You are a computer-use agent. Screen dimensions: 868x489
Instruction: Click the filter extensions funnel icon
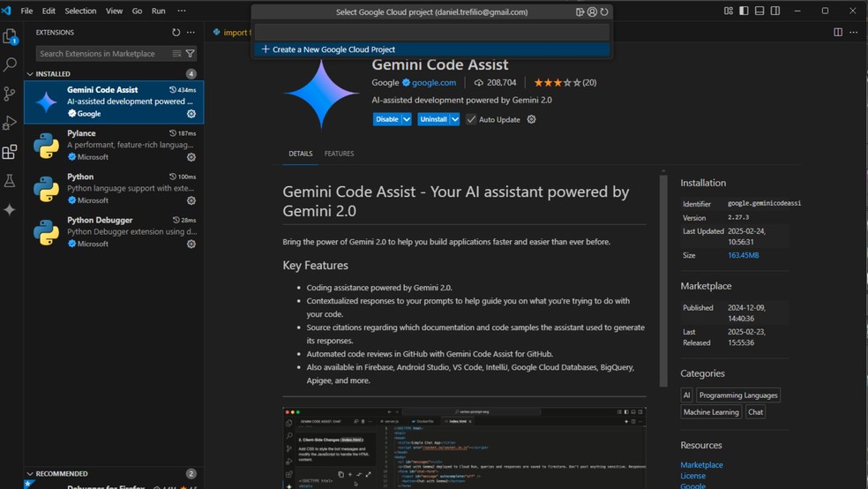[191, 54]
